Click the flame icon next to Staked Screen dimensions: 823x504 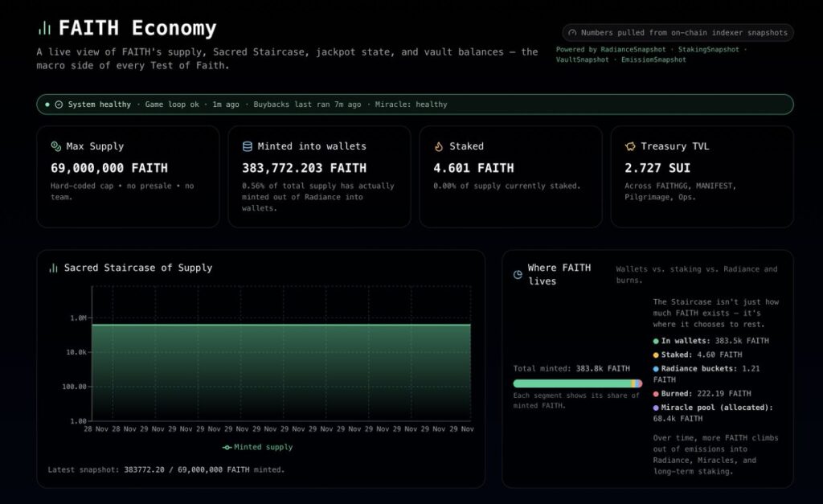(439, 146)
